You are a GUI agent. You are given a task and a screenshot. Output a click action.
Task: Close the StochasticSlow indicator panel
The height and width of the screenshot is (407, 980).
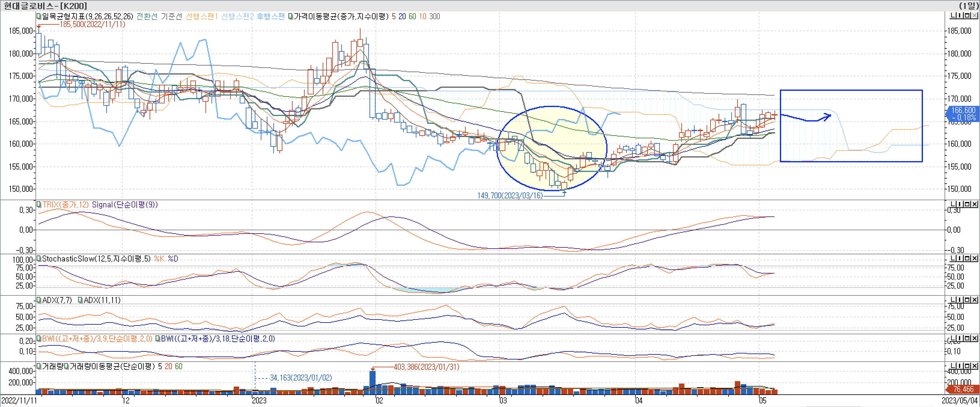[975, 259]
